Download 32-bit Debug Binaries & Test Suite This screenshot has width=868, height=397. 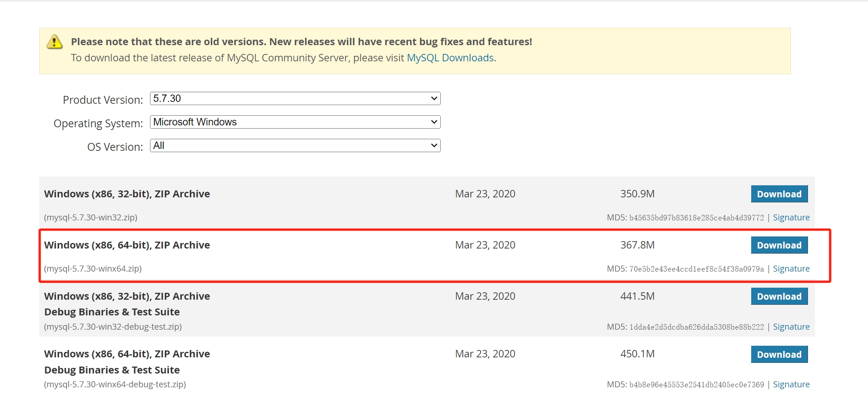[779, 296]
